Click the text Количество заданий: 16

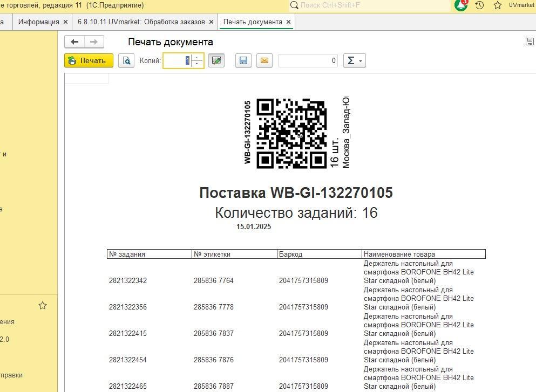coord(296,213)
